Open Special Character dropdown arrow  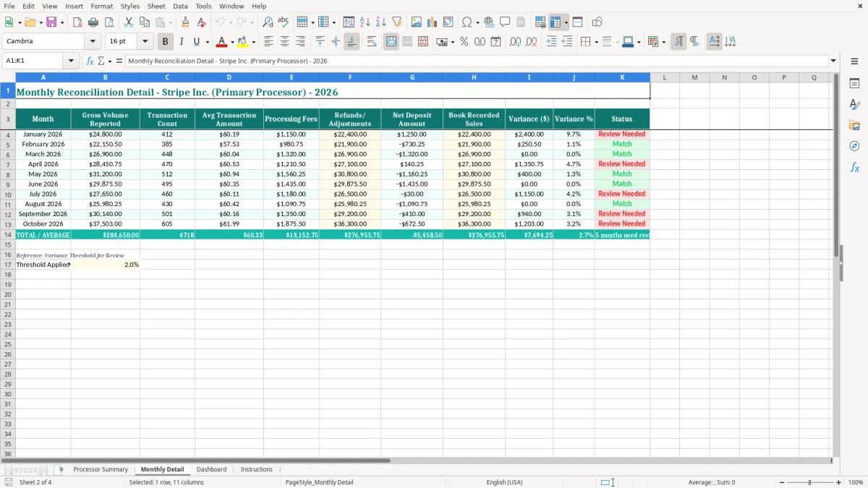477,22
